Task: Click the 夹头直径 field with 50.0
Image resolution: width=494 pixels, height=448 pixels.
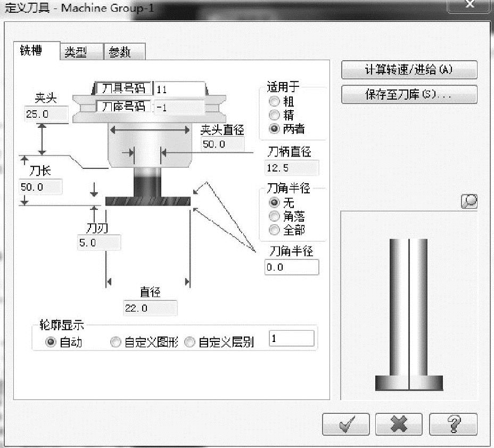Action: click(223, 144)
